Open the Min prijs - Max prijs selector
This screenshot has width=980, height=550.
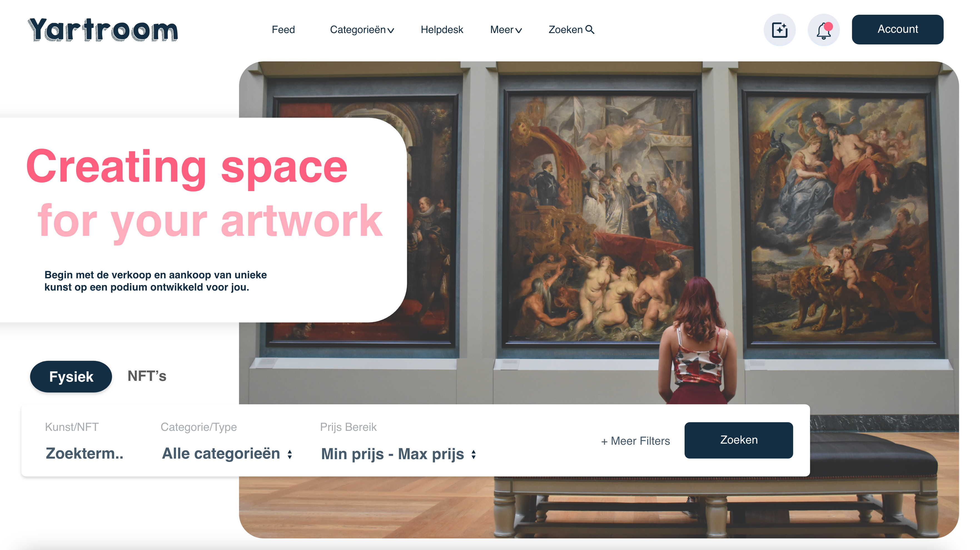coord(399,454)
